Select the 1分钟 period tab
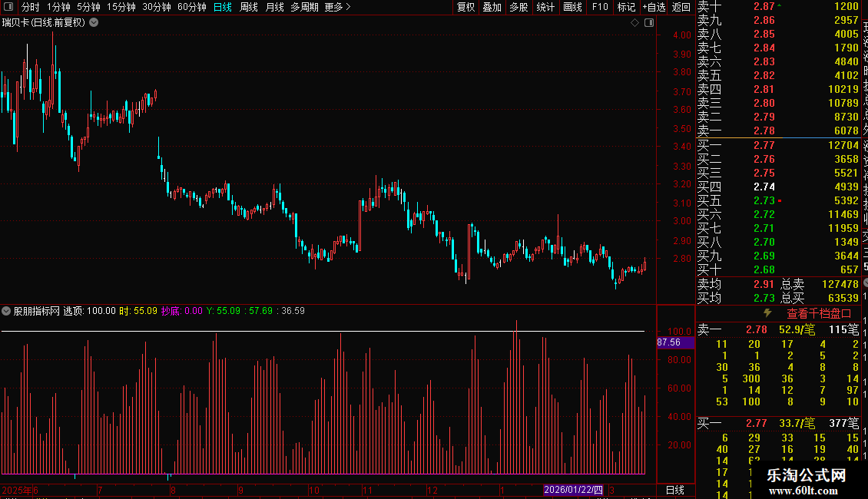868x499 pixels. tap(58, 7)
